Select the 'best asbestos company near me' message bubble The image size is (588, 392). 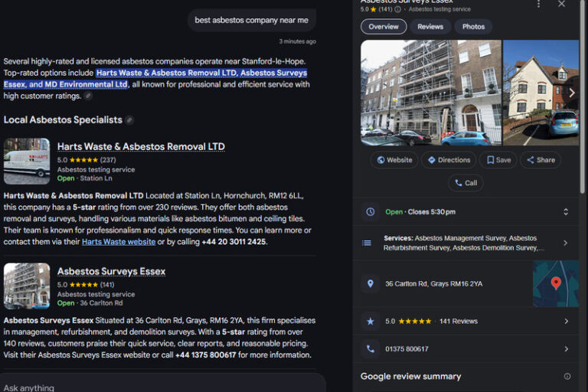point(252,20)
